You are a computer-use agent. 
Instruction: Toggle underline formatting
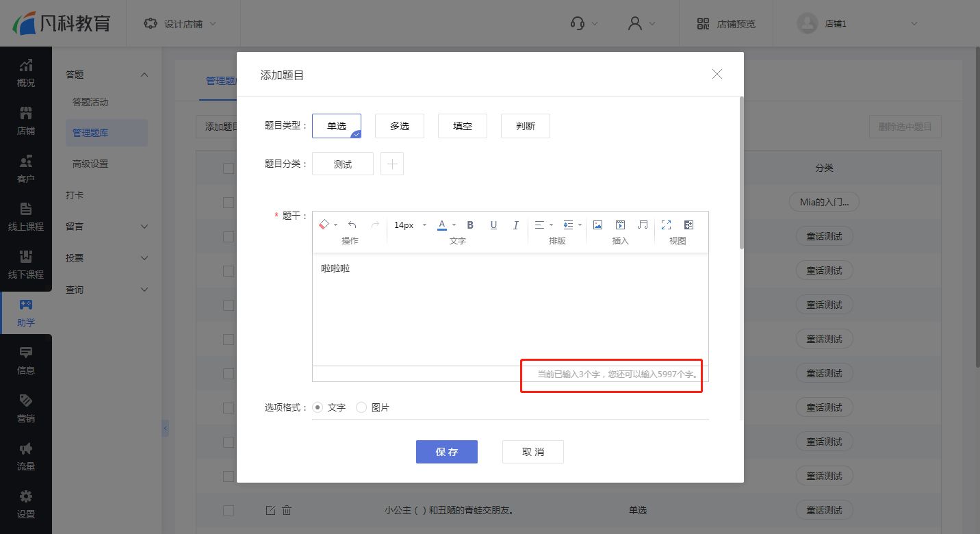pyautogui.click(x=493, y=225)
